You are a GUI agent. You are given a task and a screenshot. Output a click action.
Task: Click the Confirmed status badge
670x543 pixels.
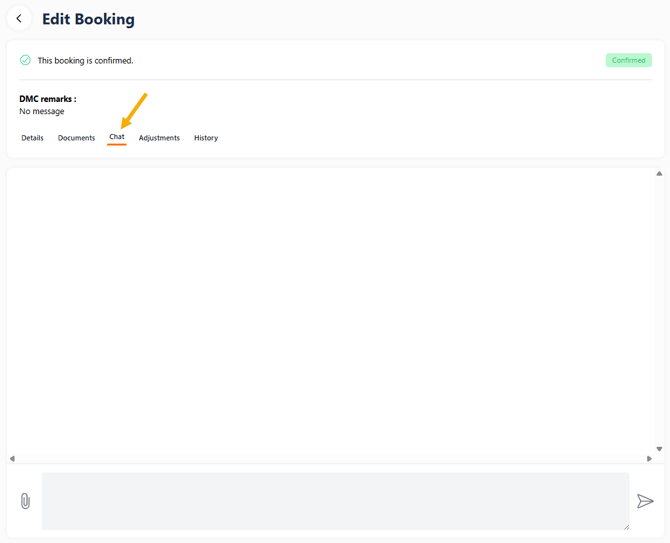[629, 60]
